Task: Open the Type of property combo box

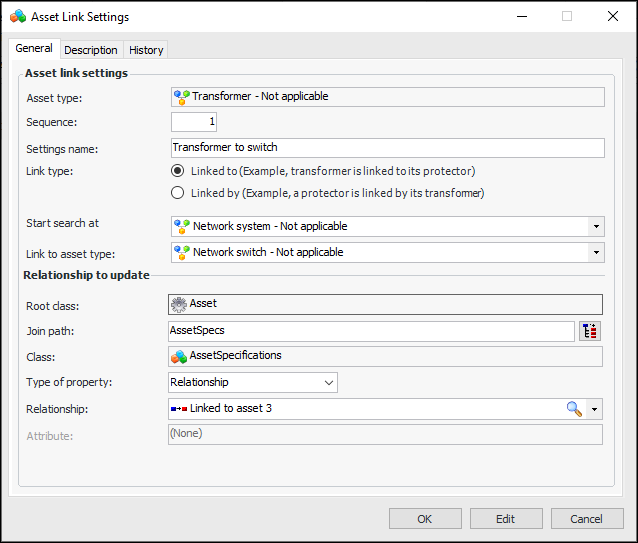Action: [x=329, y=382]
